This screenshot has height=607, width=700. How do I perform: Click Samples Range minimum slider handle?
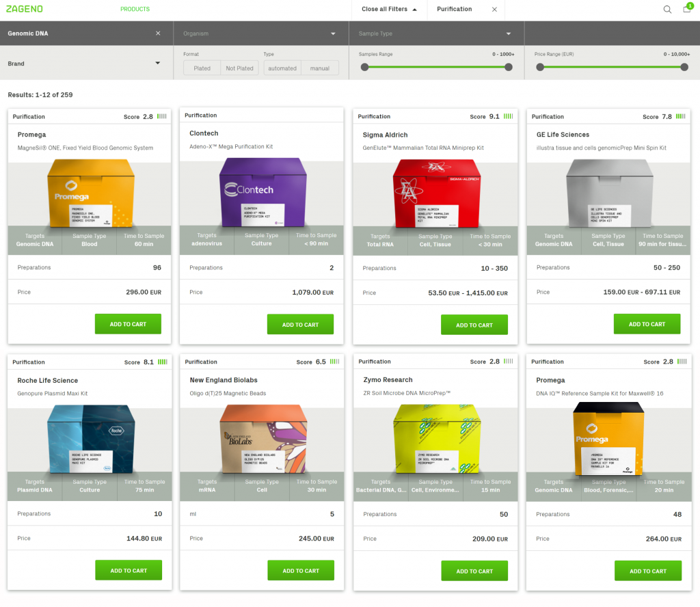pyautogui.click(x=365, y=67)
